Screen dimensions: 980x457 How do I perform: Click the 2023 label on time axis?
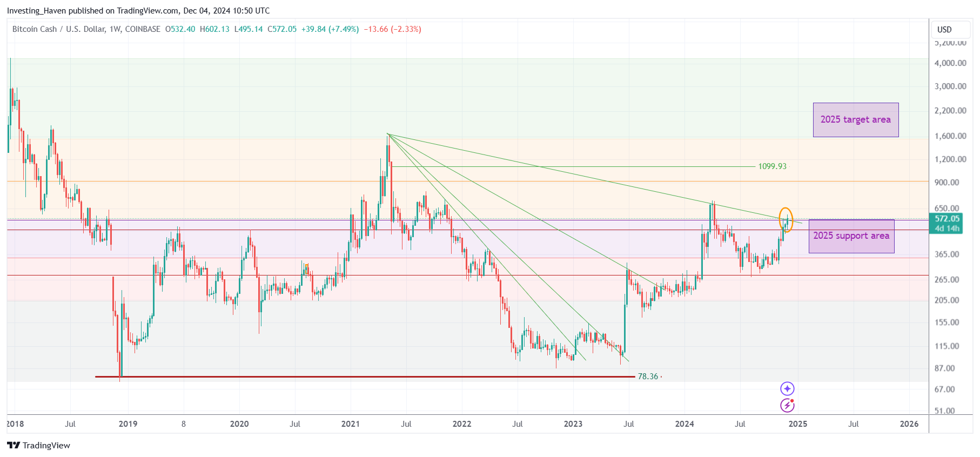[x=573, y=424]
